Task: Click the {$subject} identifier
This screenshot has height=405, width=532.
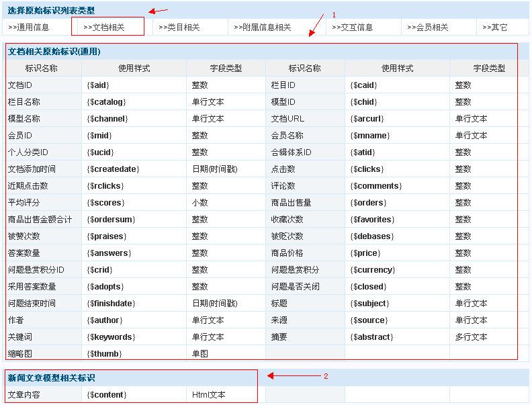Action: pyautogui.click(x=370, y=304)
